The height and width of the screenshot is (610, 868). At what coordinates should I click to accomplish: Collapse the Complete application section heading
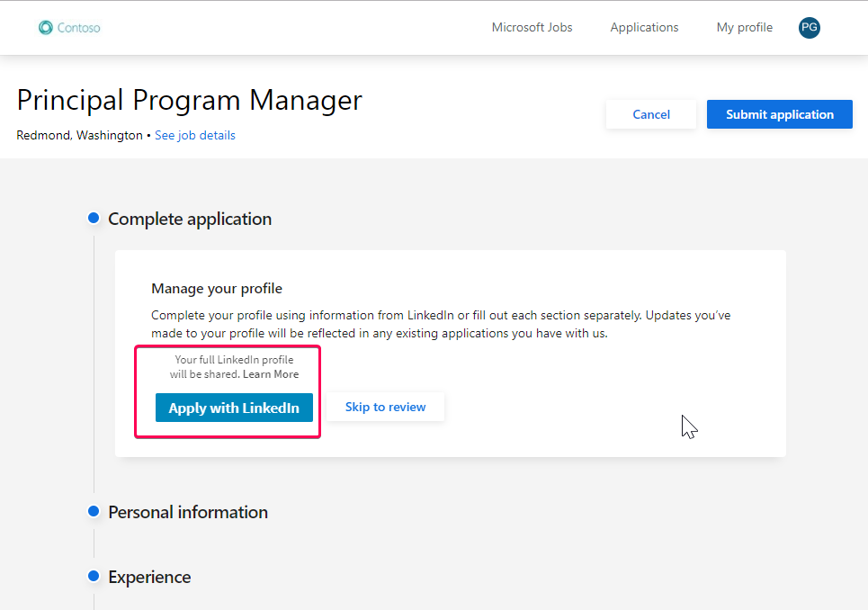pyautogui.click(x=190, y=219)
